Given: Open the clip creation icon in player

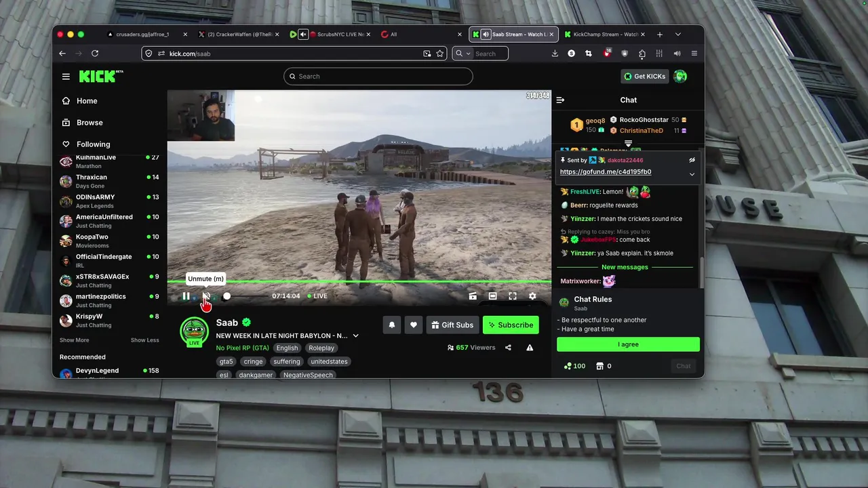Looking at the screenshot, I should (473, 296).
